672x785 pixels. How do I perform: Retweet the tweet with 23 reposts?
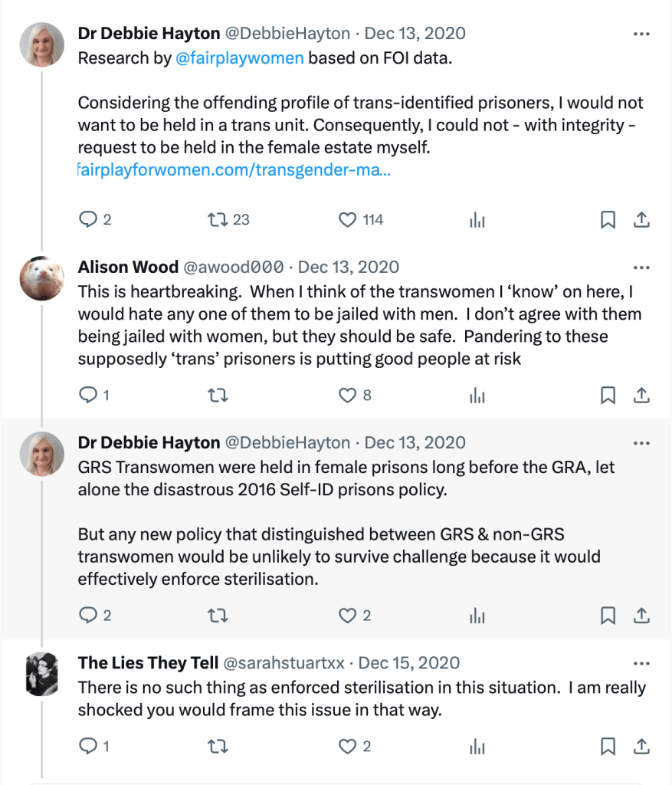coord(217,220)
